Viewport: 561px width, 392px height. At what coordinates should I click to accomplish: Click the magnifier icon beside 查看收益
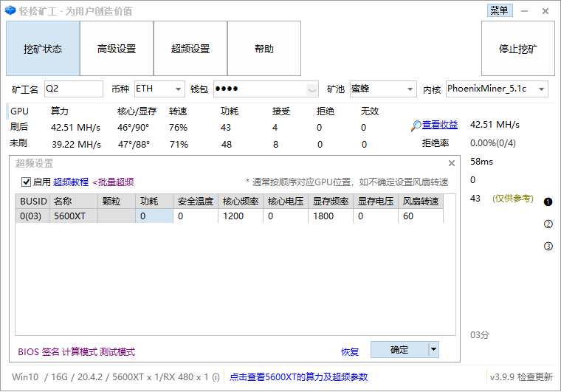coord(416,126)
